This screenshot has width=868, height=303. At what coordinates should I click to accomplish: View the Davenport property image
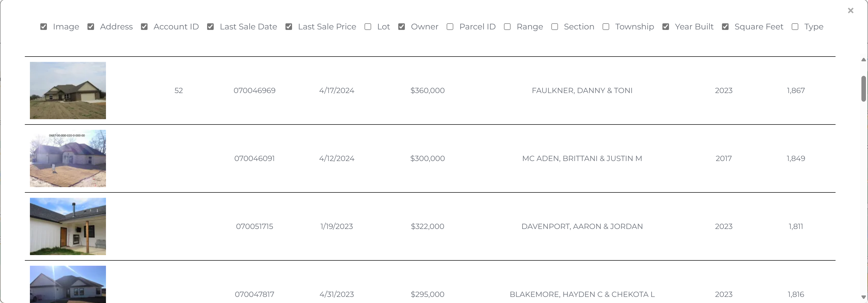coord(68,226)
